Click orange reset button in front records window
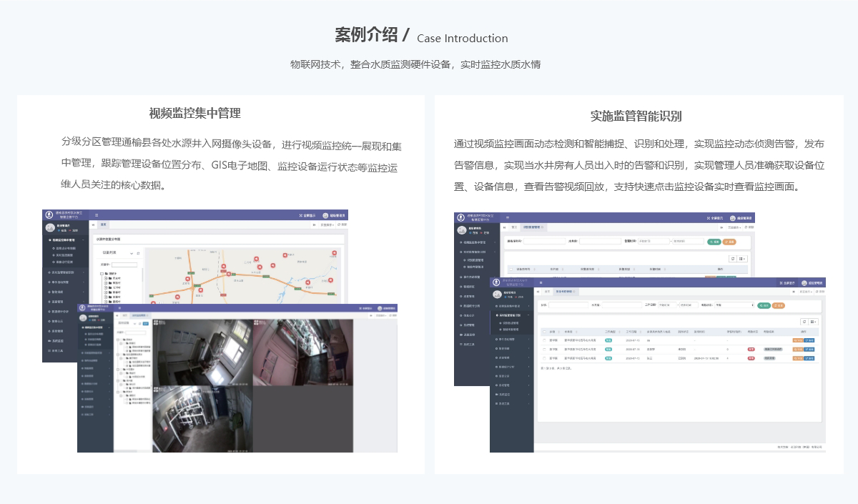The image size is (858, 504). (x=779, y=305)
